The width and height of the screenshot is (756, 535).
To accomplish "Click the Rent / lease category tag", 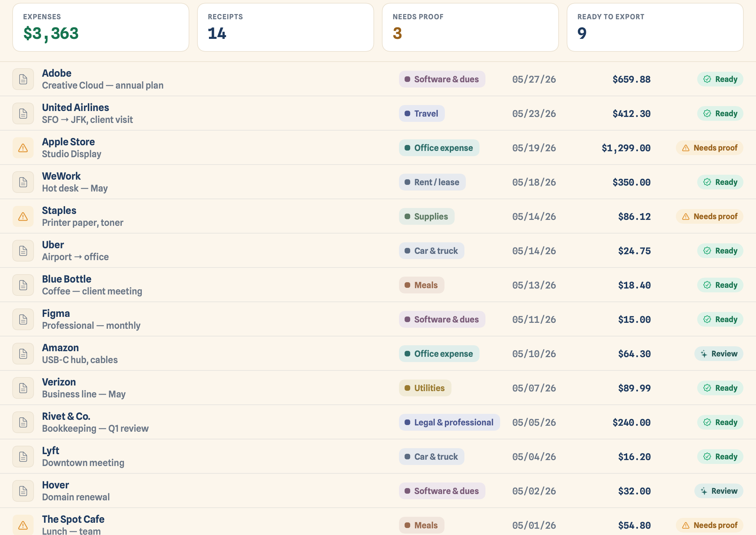I will (x=432, y=182).
